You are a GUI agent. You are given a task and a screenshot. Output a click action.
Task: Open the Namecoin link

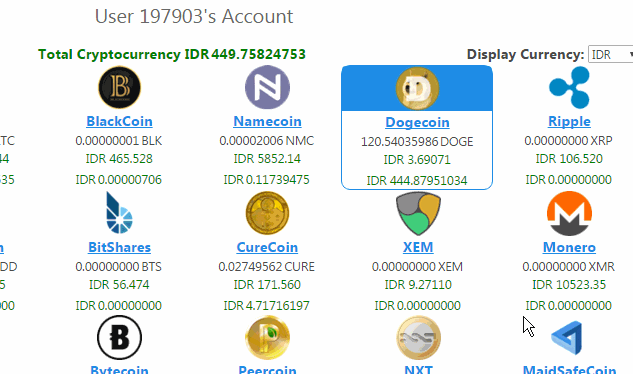tap(267, 121)
